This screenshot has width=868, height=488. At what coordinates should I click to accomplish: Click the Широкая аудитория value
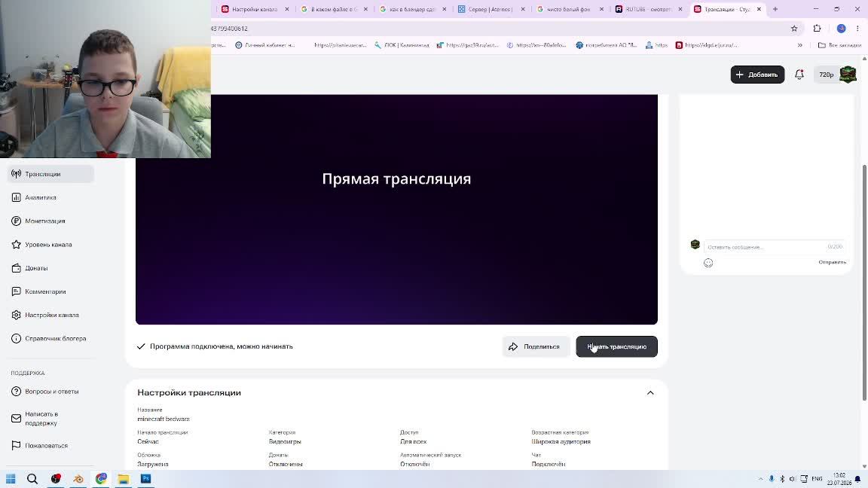[561, 441]
